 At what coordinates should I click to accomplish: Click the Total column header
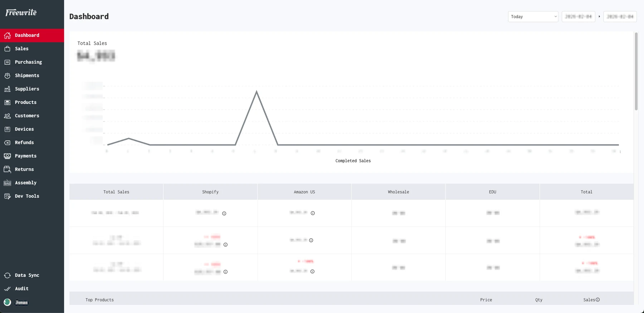[586, 192]
